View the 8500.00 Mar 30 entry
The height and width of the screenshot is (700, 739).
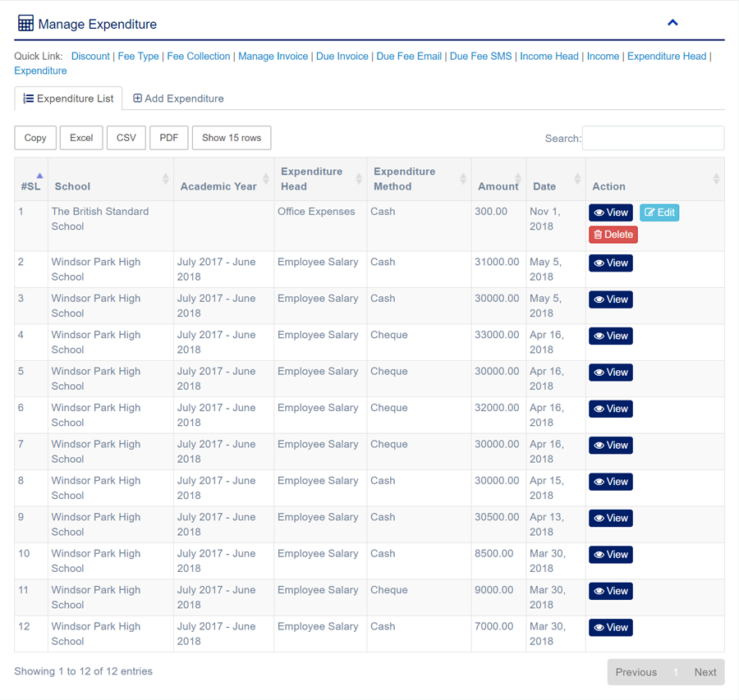[x=611, y=555]
